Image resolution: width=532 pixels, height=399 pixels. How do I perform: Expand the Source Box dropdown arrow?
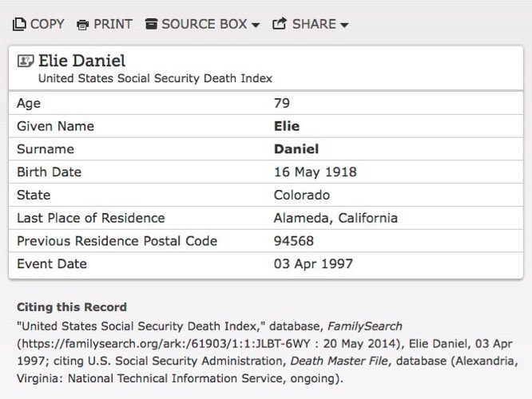click(256, 26)
